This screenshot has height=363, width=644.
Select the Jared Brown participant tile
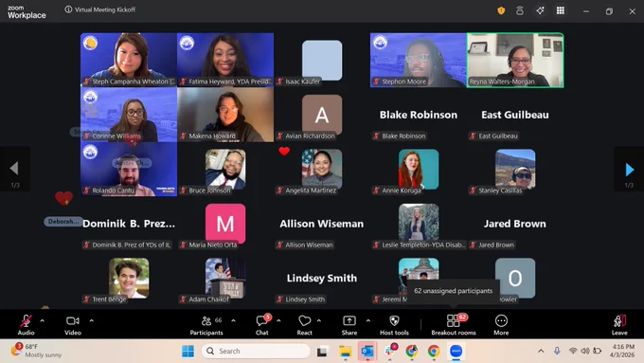[x=515, y=224]
